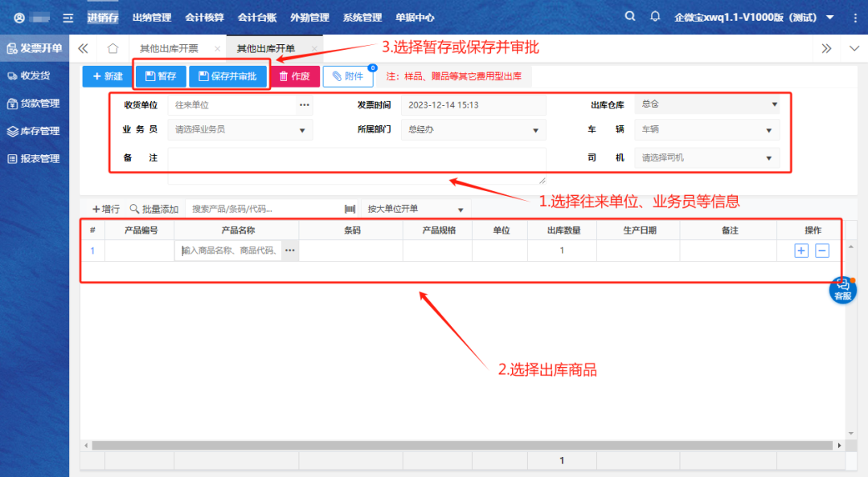This screenshot has width=868, height=477.
Task: Toggle the hamburger menu icon
Action: [x=68, y=18]
